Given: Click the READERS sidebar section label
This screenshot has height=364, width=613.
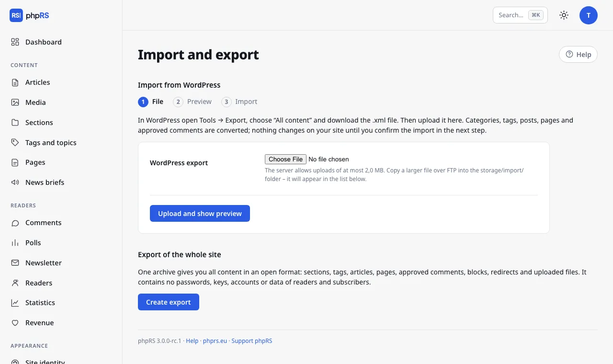Looking at the screenshot, I should (23, 205).
